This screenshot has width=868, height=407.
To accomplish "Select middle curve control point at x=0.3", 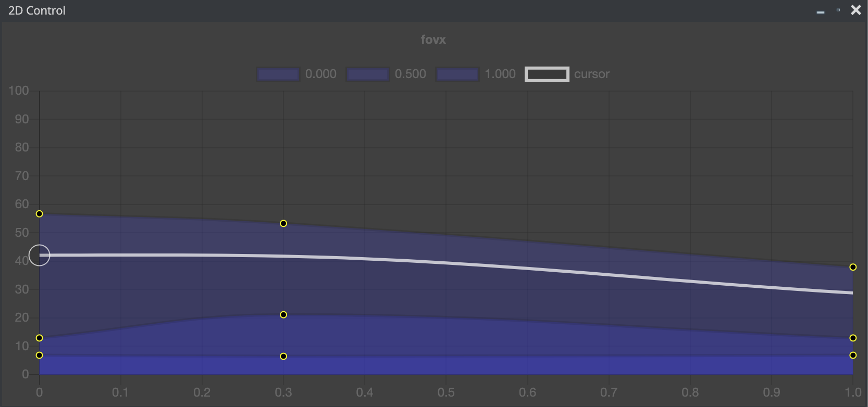I will click(283, 315).
